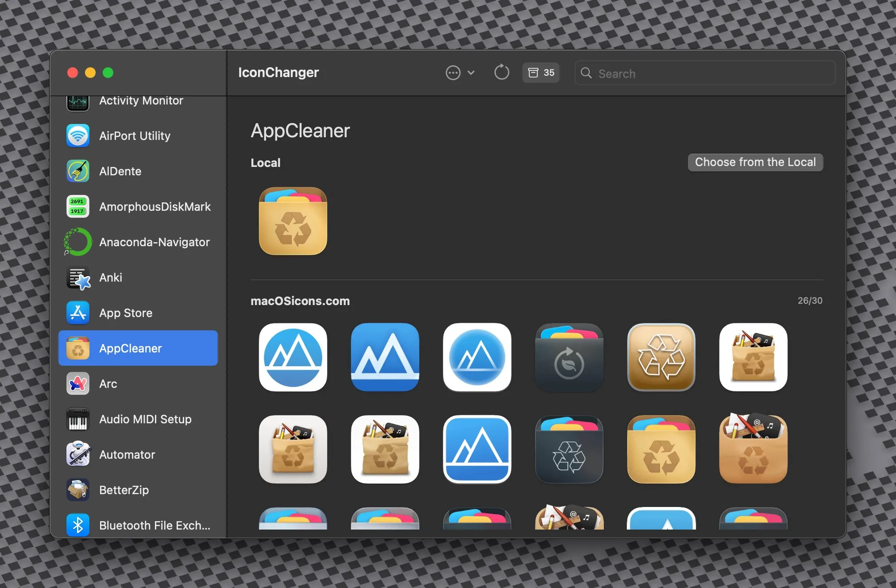896x588 pixels.
Task: Select Anki in the app list
Action: 111,278
